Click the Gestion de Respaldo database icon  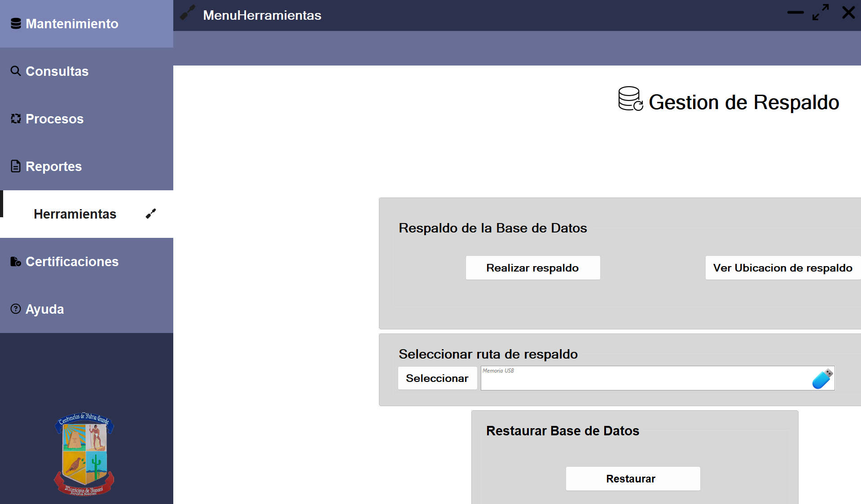(630, 99)
